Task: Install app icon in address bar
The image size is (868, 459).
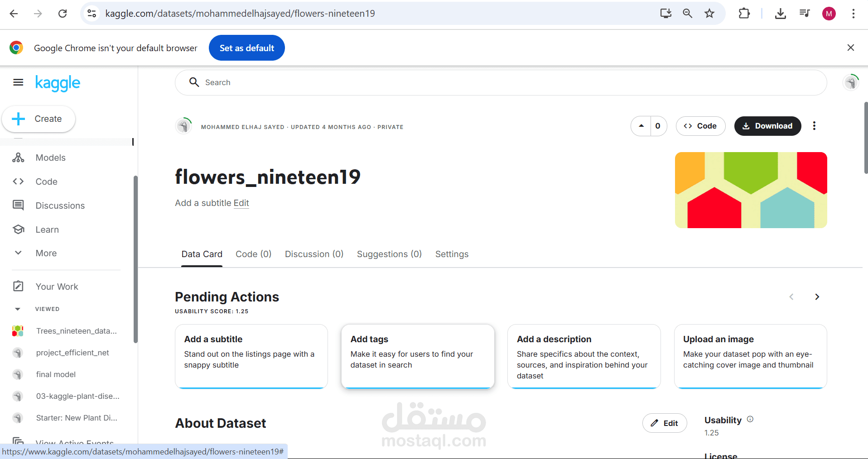Action: [665, 14]
